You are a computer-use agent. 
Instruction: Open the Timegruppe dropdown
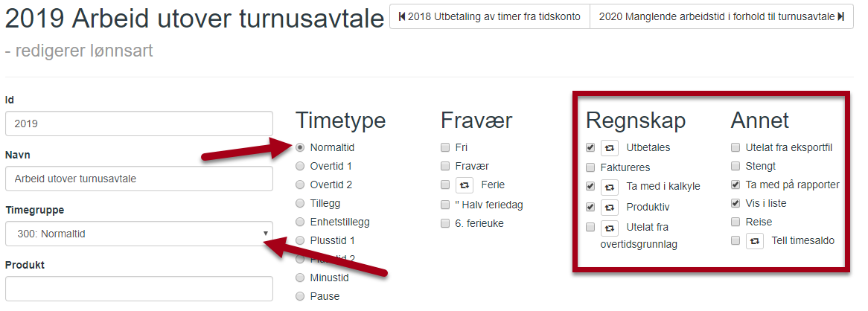(139, 234)
